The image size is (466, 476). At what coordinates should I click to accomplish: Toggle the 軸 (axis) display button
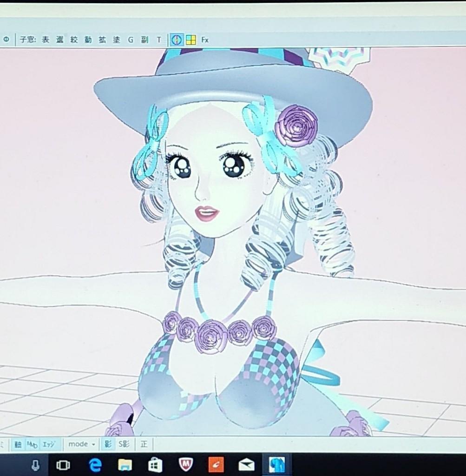click(18, 445)
